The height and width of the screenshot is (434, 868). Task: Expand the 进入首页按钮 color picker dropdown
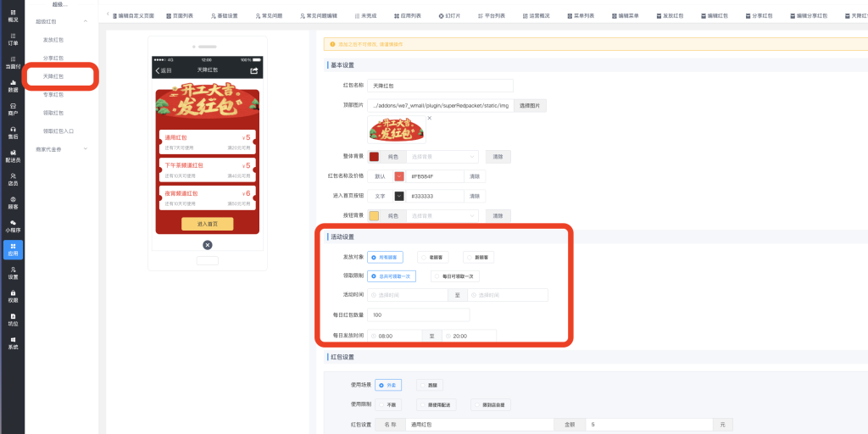tap(399, 196)
